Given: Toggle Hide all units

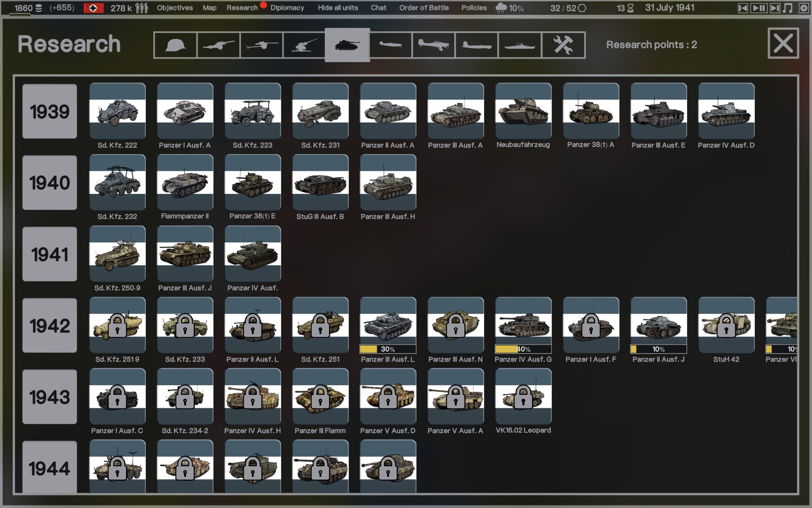Looking at the screenshot, I should click(338, 8).
